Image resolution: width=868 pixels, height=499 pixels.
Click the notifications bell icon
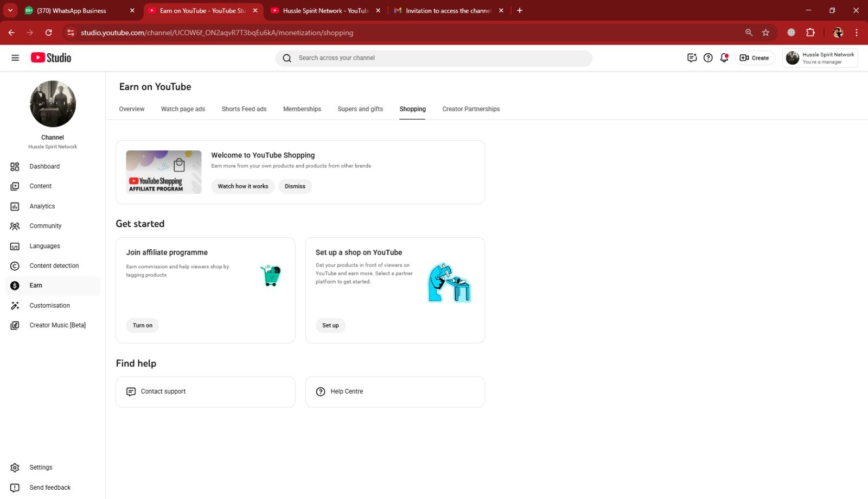pyautogui.click(x=724, y=58)
